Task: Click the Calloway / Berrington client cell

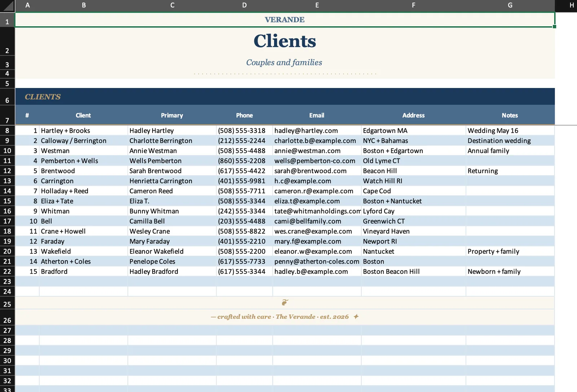Action: point(83,141)
